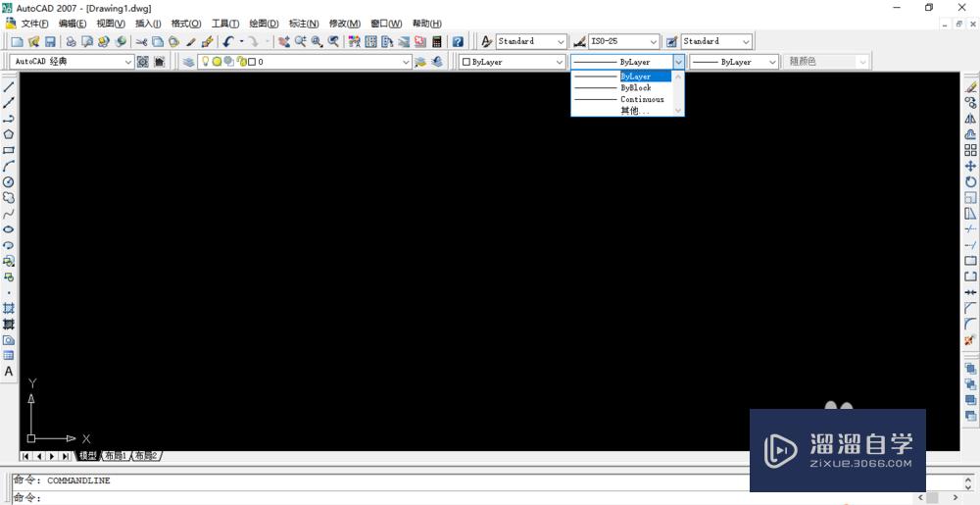Switch to the 布局1 tab
Screen dimensions: 980x505
coord(116,456)
